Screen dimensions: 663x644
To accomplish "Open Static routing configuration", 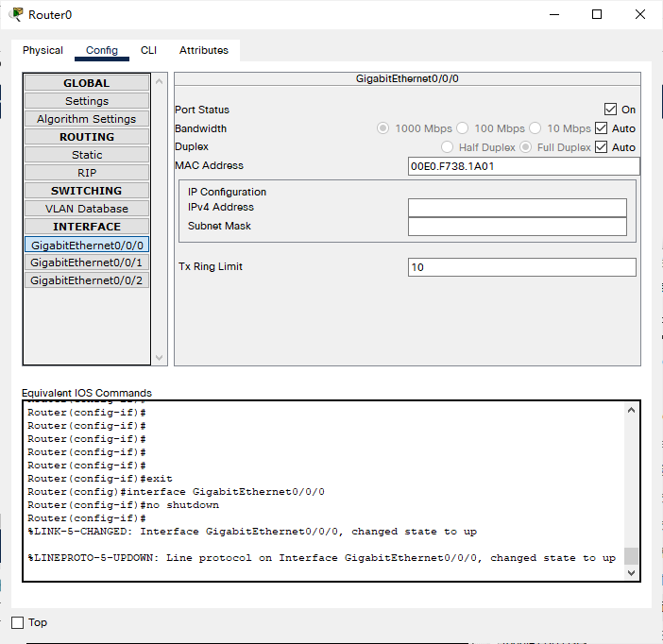I will tap(87, 155).
